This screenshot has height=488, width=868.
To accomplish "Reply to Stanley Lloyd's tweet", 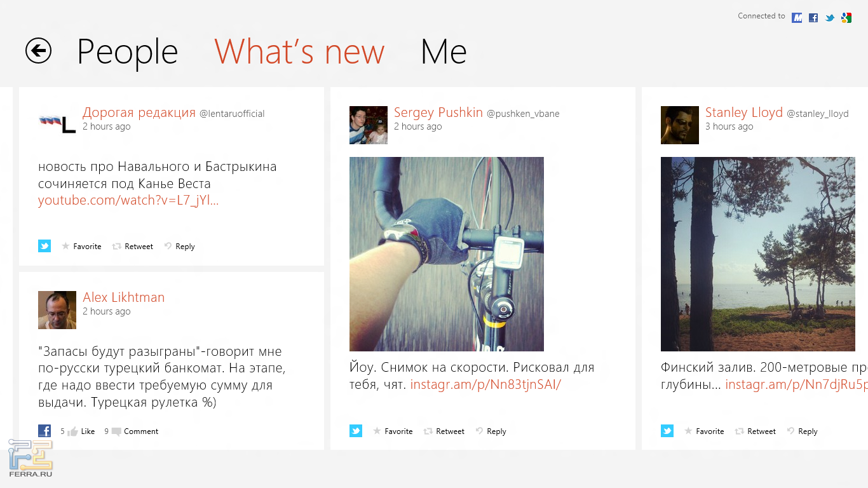I will pyautogui.click(x=802, y=431).
